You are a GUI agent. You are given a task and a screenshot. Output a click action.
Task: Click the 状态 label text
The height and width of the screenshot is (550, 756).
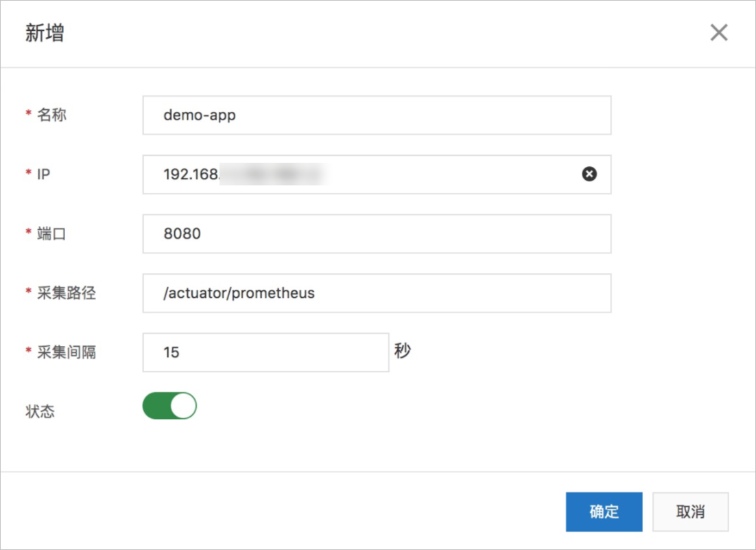point(40,411)
